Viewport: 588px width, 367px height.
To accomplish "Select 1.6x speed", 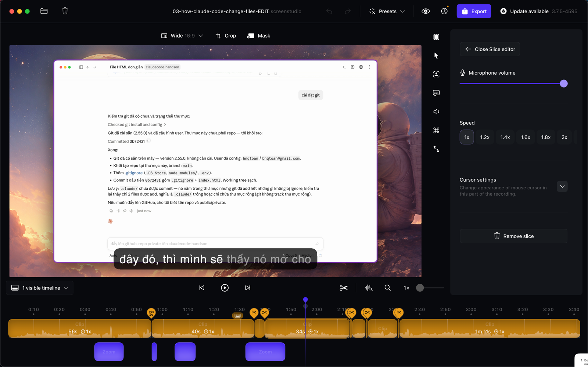I will tap(526, 137).
